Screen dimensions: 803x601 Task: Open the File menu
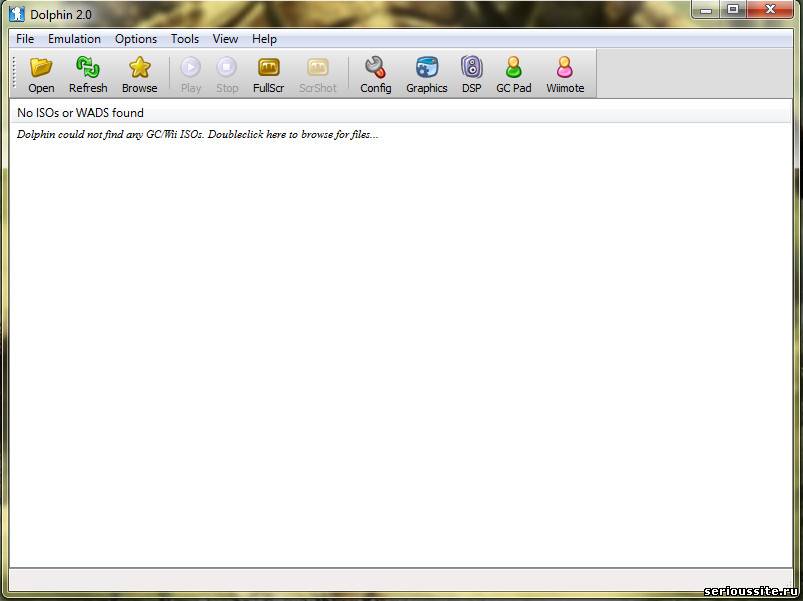coord(25,39)
